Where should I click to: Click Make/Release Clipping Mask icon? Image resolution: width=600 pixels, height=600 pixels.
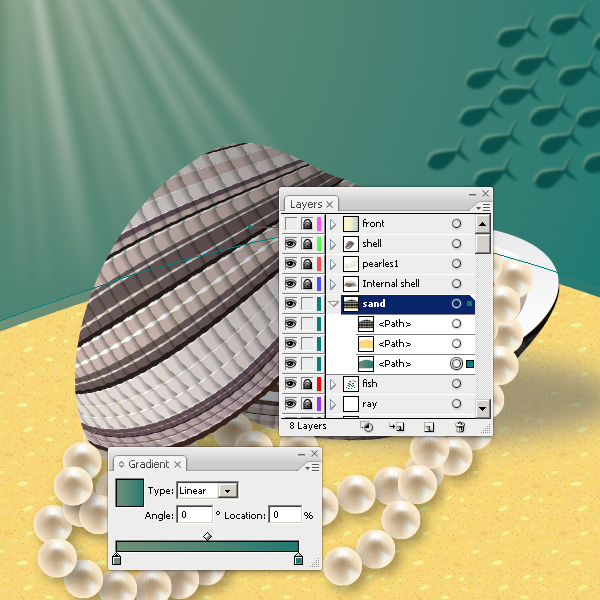point(367,427)
